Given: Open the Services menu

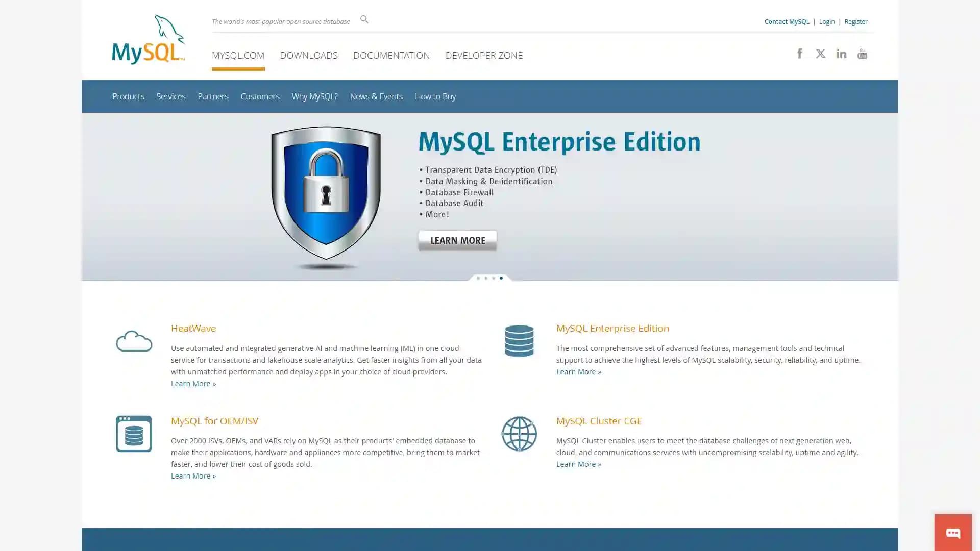Looking at the screenshot, I should coord(170,96).
